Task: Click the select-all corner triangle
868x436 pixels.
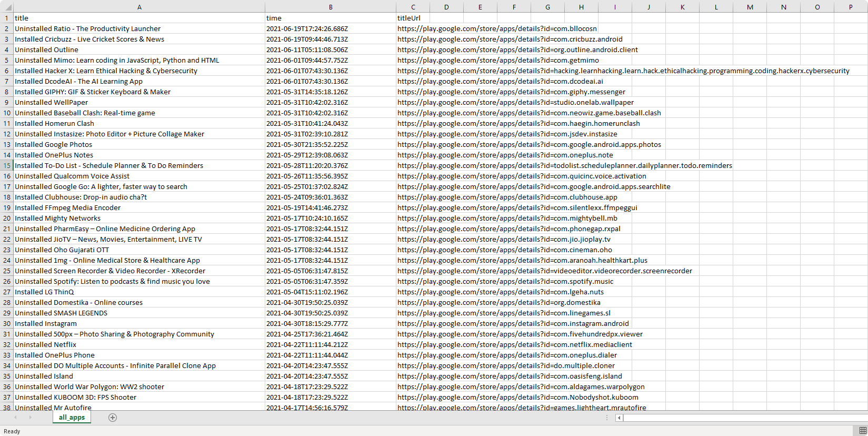Action: click(x=6, y=7)
